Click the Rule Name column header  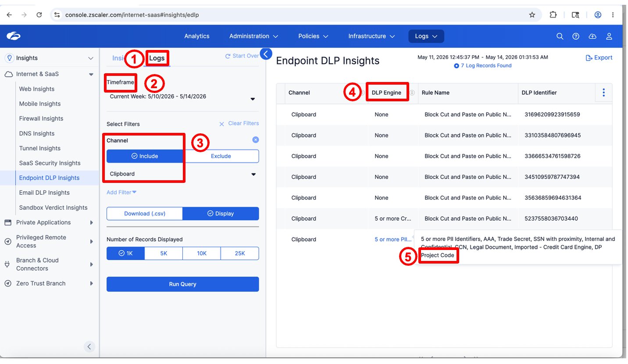tap(435, 93)
